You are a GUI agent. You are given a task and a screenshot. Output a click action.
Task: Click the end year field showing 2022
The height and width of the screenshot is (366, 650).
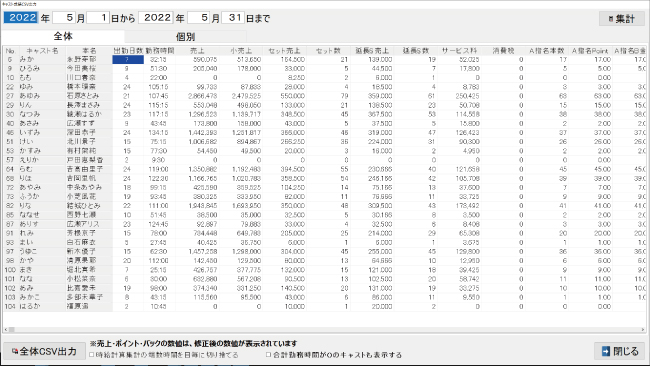pyautogui.click(x=156, y=18)
